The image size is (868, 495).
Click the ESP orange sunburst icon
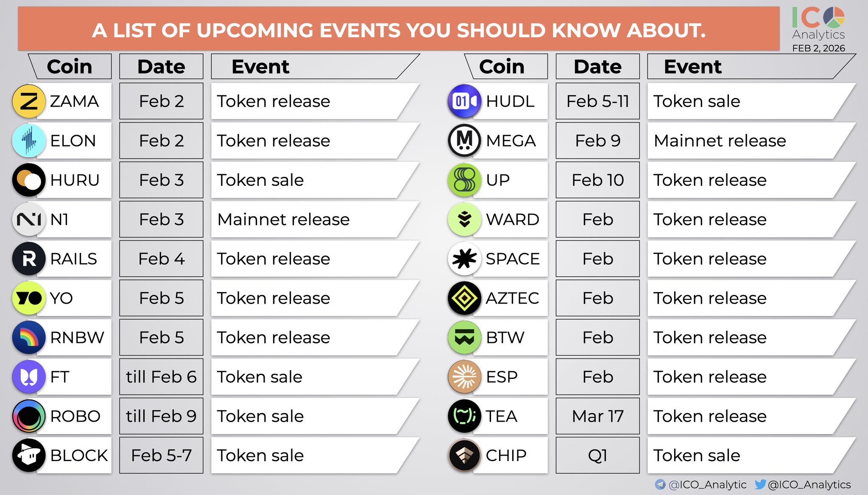465,377
